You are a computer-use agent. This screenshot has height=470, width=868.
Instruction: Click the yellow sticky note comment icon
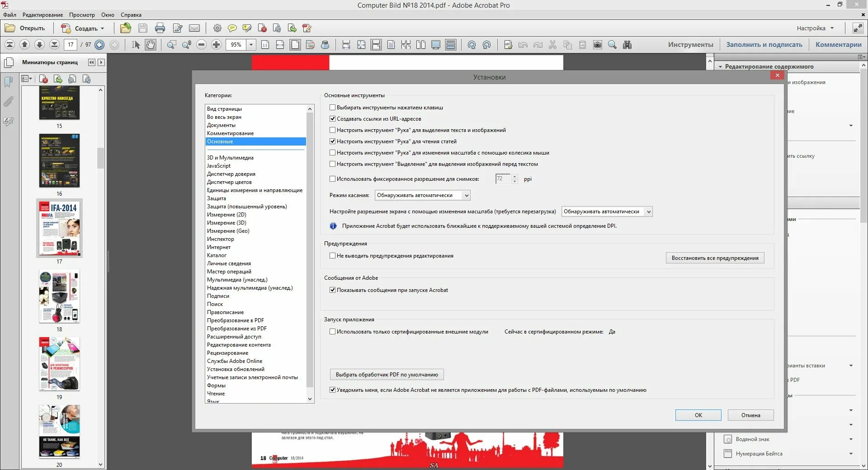point(232,28)
